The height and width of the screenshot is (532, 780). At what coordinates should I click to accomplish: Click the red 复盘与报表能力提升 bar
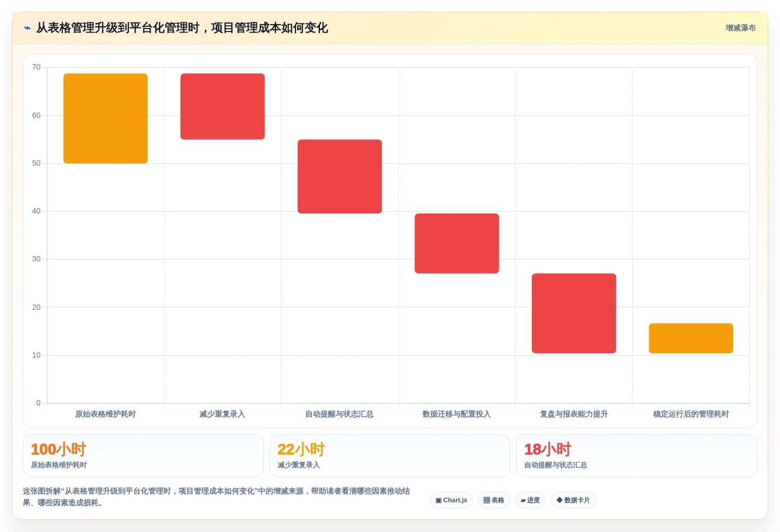pyautogui.click(x=574, y=313)
